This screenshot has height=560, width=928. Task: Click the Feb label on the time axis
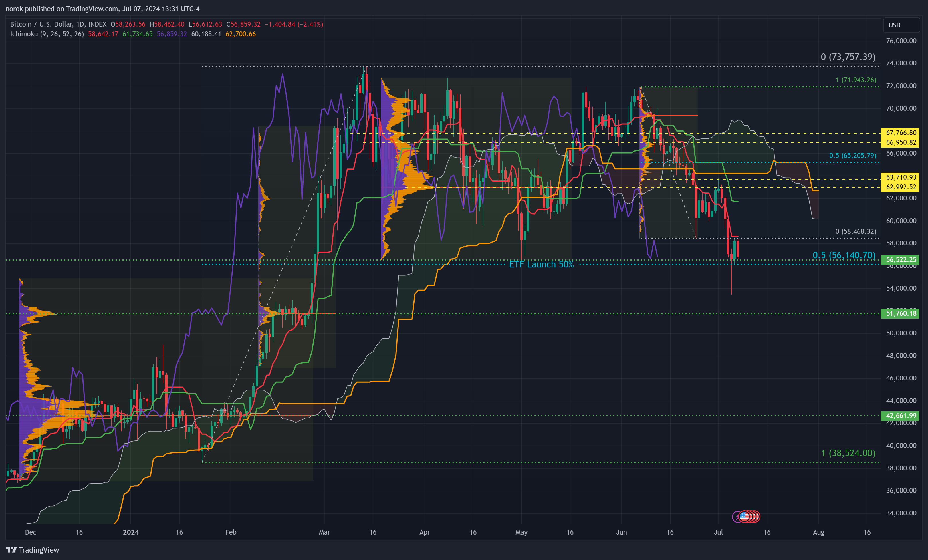(231, 532)
